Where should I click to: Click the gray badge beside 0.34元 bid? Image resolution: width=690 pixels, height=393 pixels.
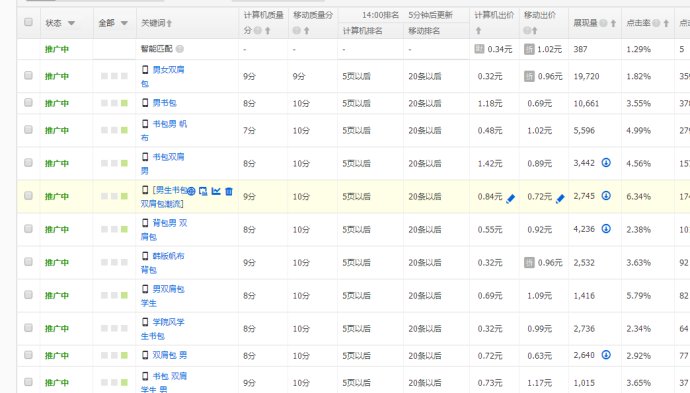[x=479, y=49]
